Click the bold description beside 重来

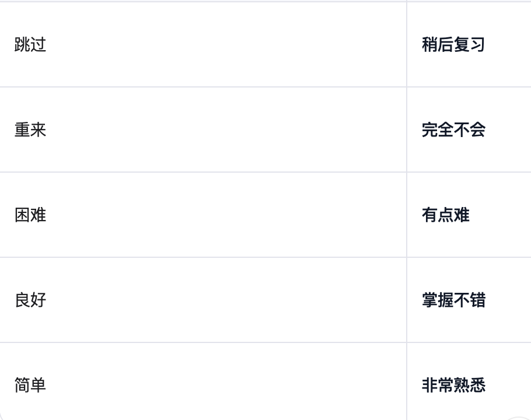(453, 130)
